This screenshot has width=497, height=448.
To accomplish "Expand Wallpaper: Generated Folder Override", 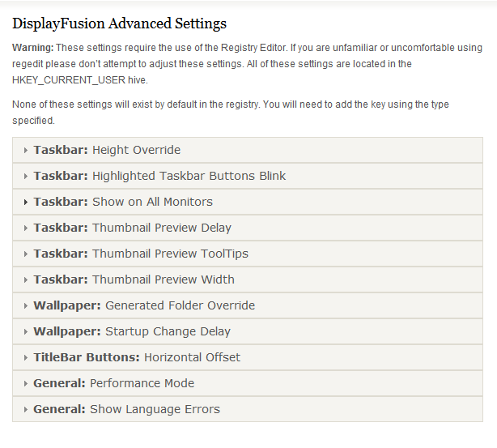I will [144, 305].
